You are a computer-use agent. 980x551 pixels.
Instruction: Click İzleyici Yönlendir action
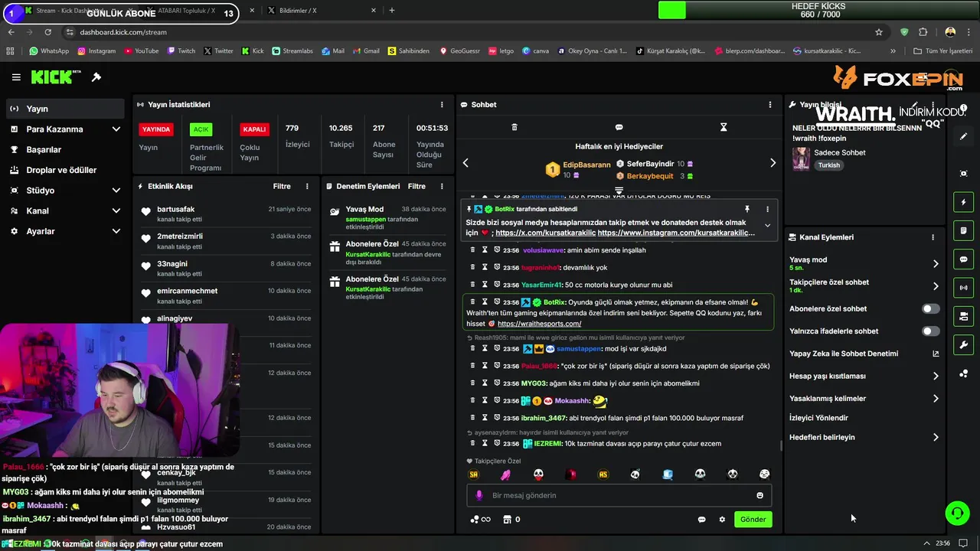(x=818, y=418)
